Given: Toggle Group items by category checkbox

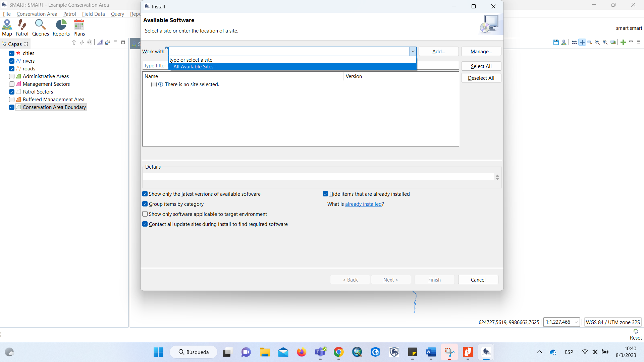Looking at the screenshot, I should click(x=145, y=204).
